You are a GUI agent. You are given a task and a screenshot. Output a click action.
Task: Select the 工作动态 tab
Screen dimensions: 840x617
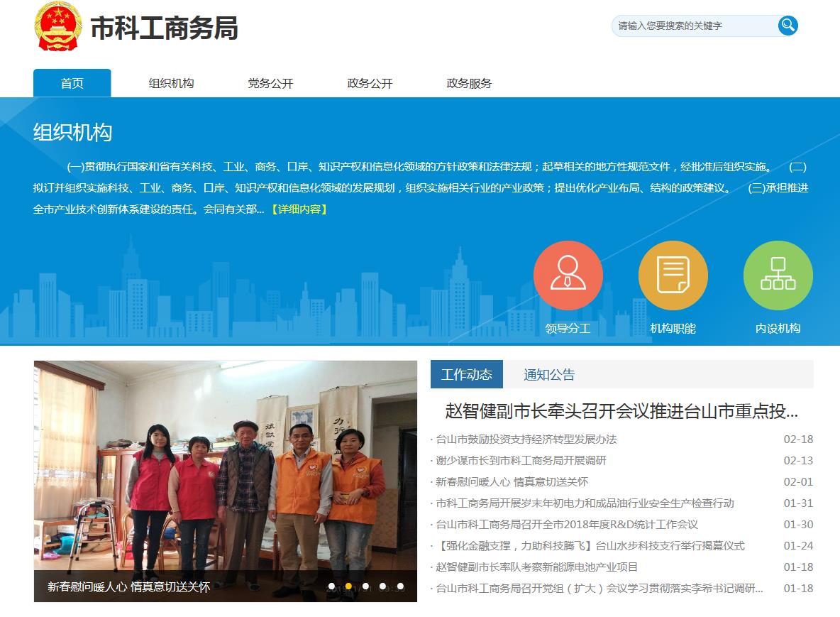(466, 375)
